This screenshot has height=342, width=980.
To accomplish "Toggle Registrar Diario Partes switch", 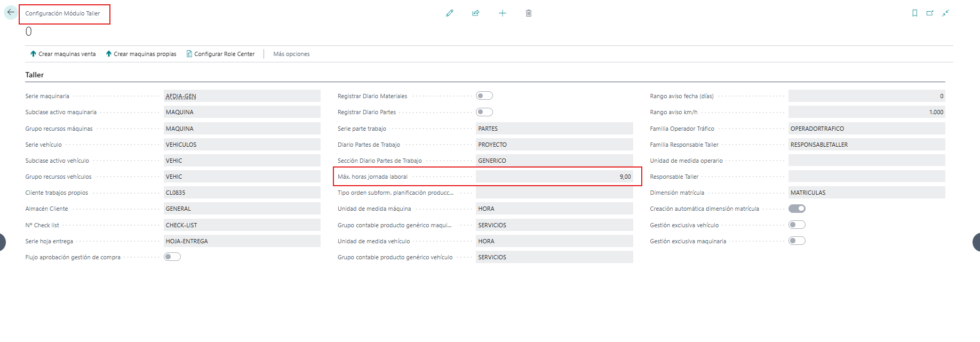I will (x=484, y=112).
